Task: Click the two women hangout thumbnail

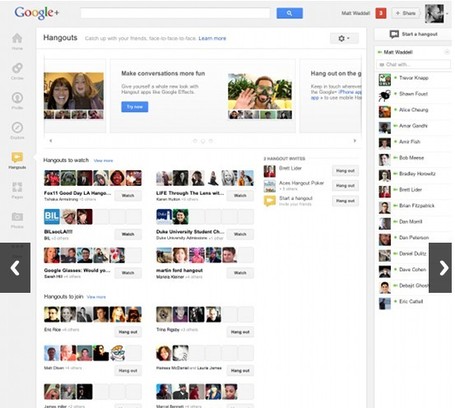Action: coord(74,91)
